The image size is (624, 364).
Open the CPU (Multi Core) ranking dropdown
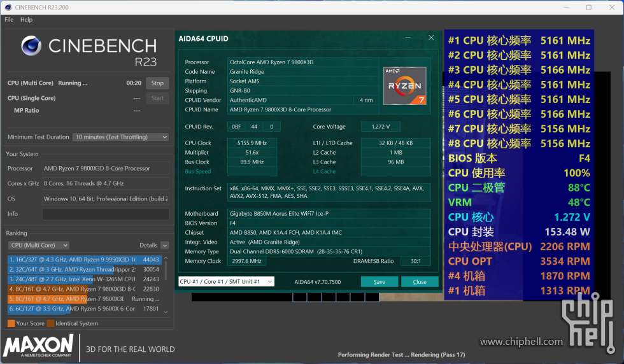click(39, 246)
